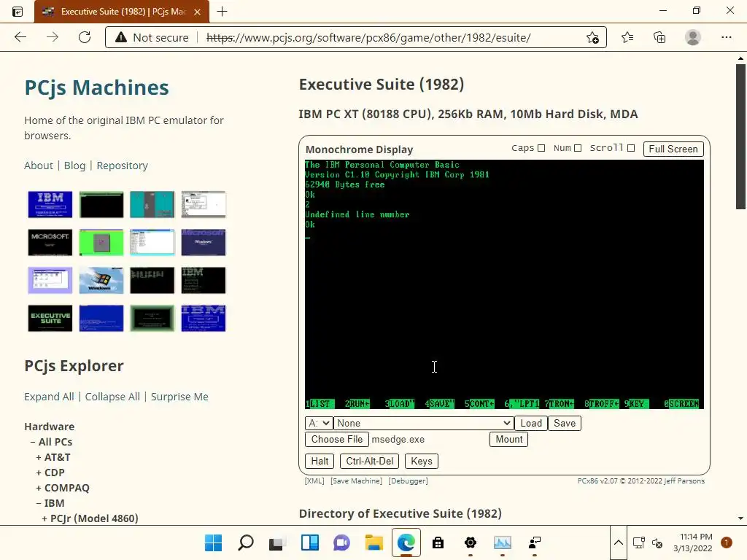Open the [Save Machine] link
Screen dimensions: 747x560
(x=356, y=481)
